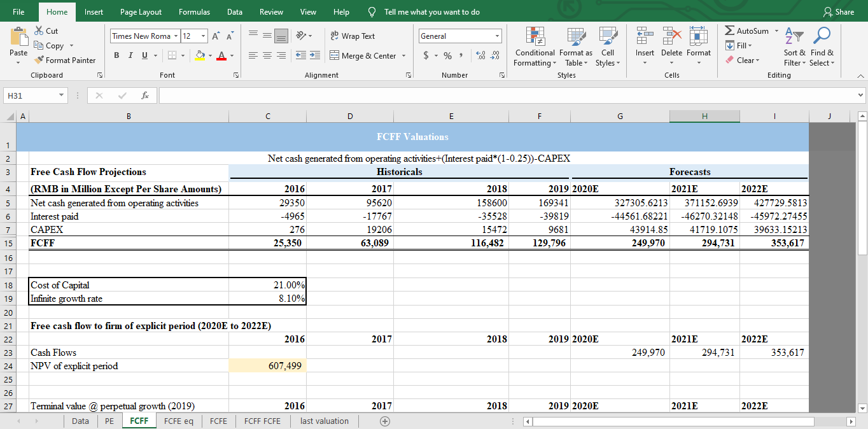Screen dimensions: 868x429
Task: Open the General number format dropdown
Action: (x=497, y=36)
